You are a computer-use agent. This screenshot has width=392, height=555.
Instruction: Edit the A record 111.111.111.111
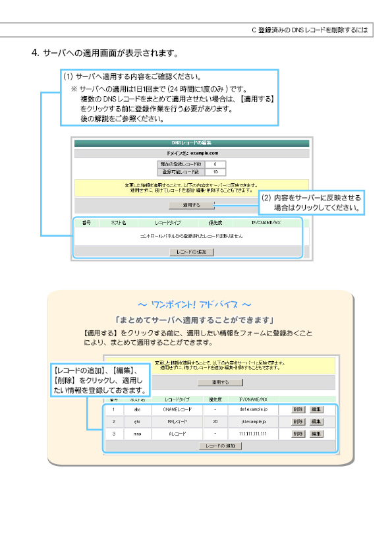click(316, 434)
